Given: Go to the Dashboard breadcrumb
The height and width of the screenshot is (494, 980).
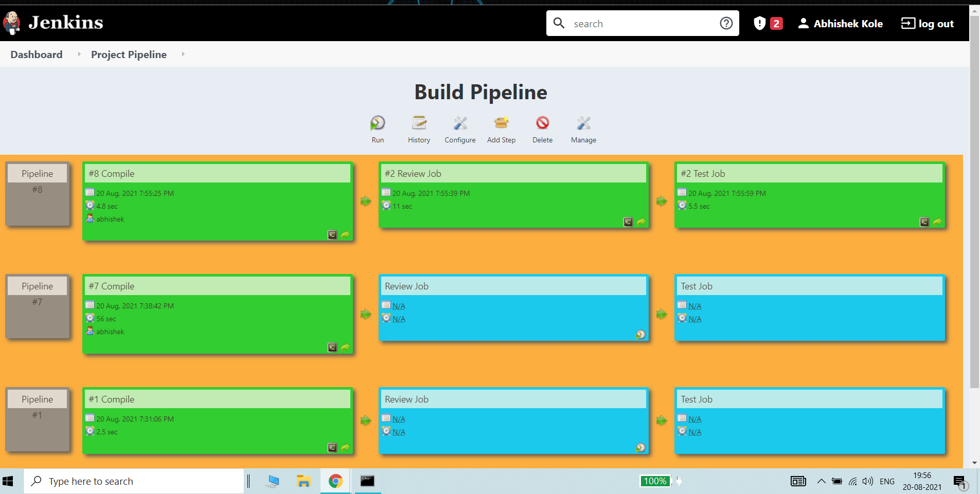Looking at the screenshot, I should point(36,54).
